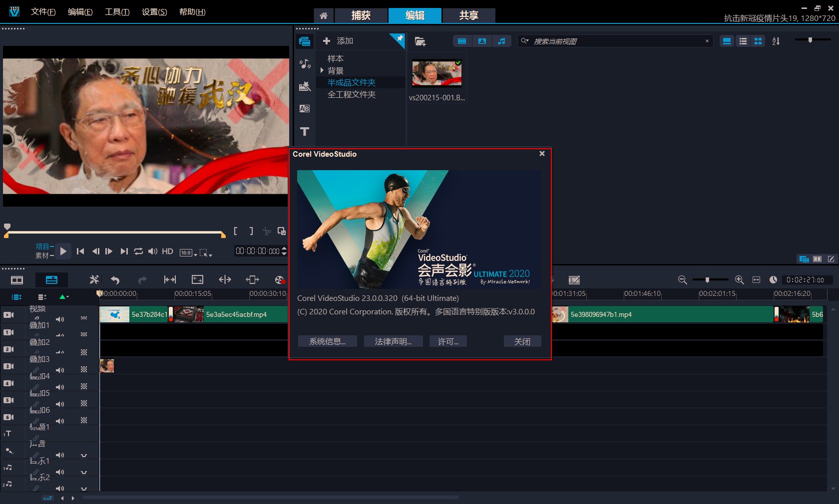Click the 许可... button

[448, 341]
